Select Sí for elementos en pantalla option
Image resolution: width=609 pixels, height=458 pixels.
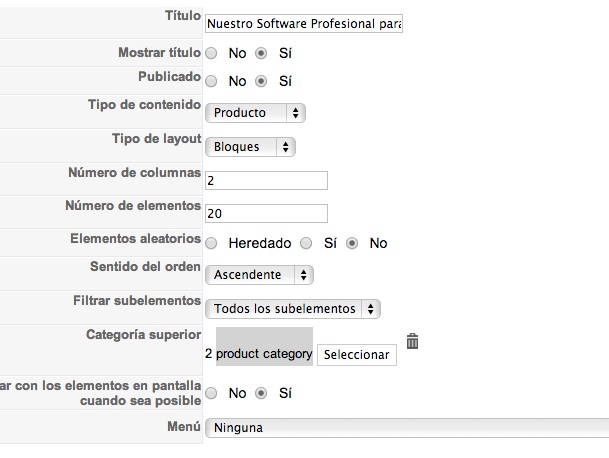(x=262, y=393)
